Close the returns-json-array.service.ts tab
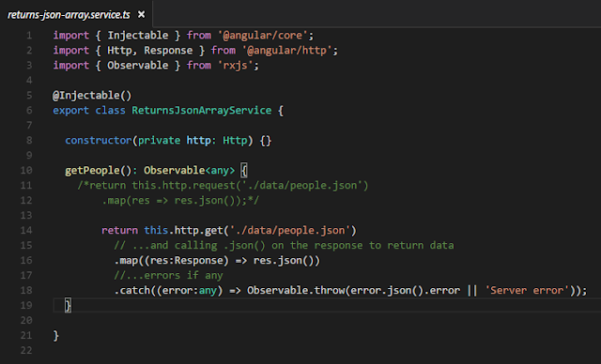 click(142, 15)
